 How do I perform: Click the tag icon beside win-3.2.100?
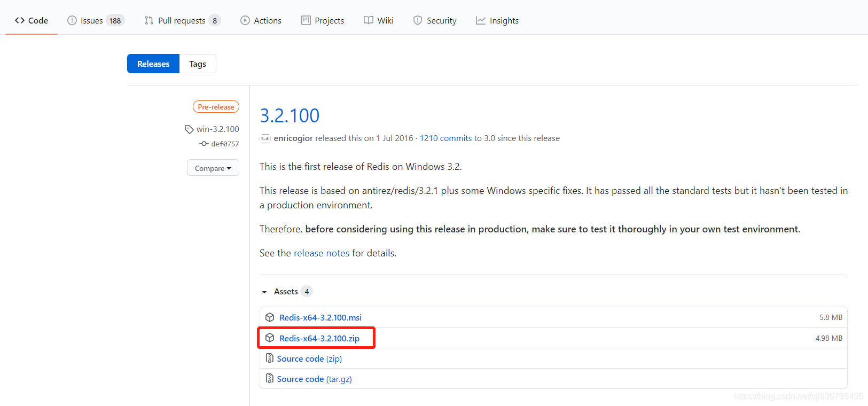(189, 129)
